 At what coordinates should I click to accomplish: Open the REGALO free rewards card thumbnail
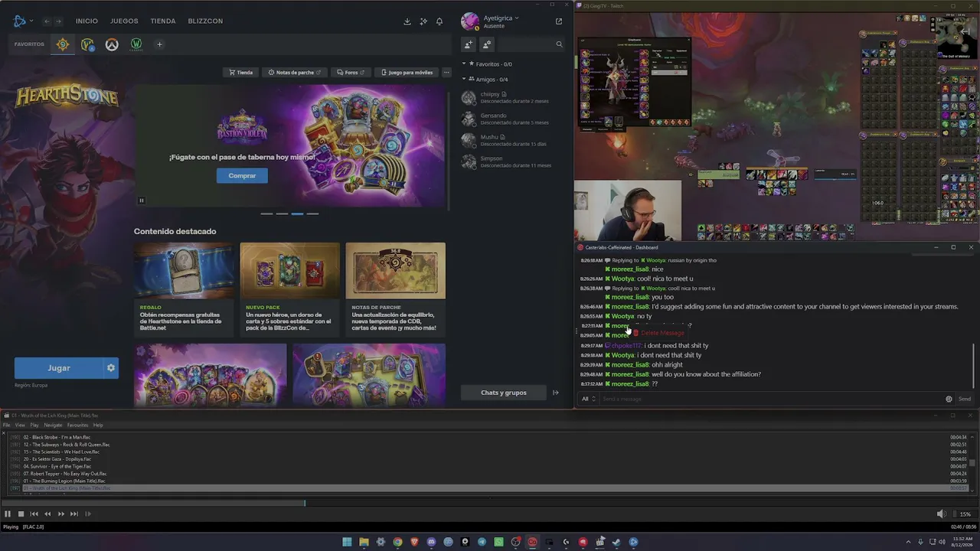184,271
